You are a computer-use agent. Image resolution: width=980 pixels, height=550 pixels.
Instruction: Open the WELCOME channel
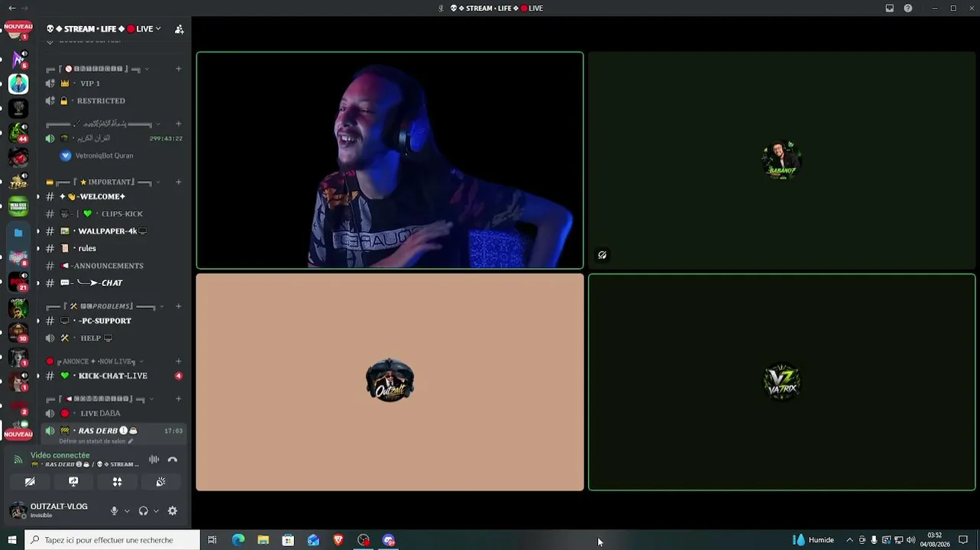pos(112,196)
